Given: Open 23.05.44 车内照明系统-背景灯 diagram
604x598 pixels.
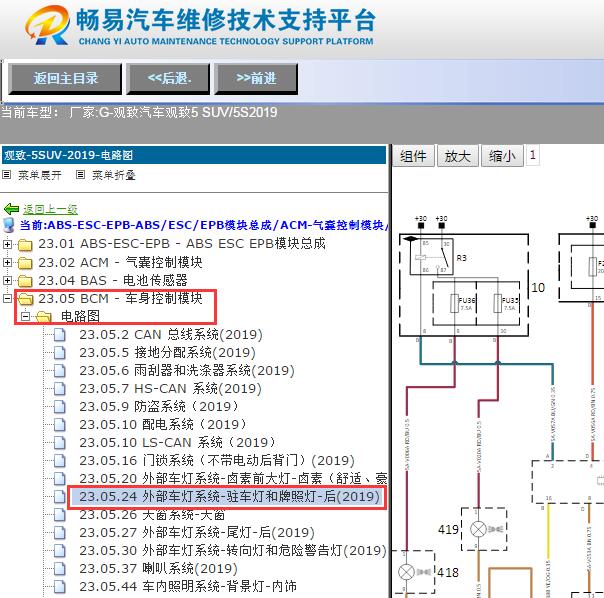Looking at the screenshot, I should point(188,586).
